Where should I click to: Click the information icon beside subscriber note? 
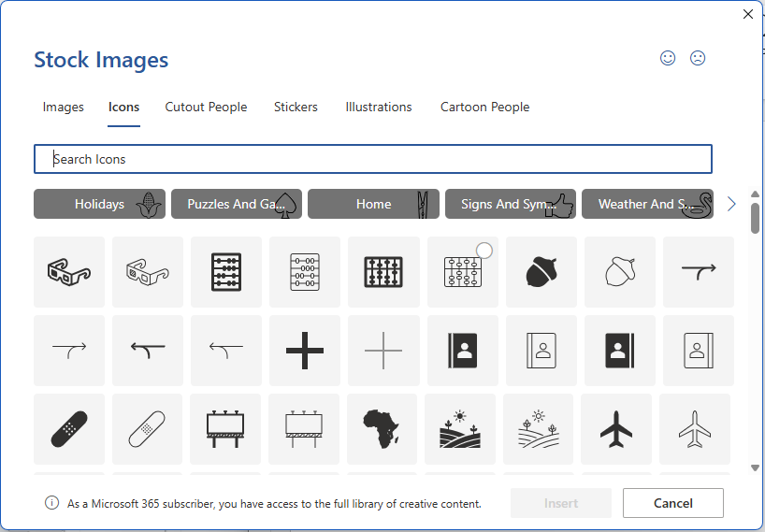(x=51, y=503)
